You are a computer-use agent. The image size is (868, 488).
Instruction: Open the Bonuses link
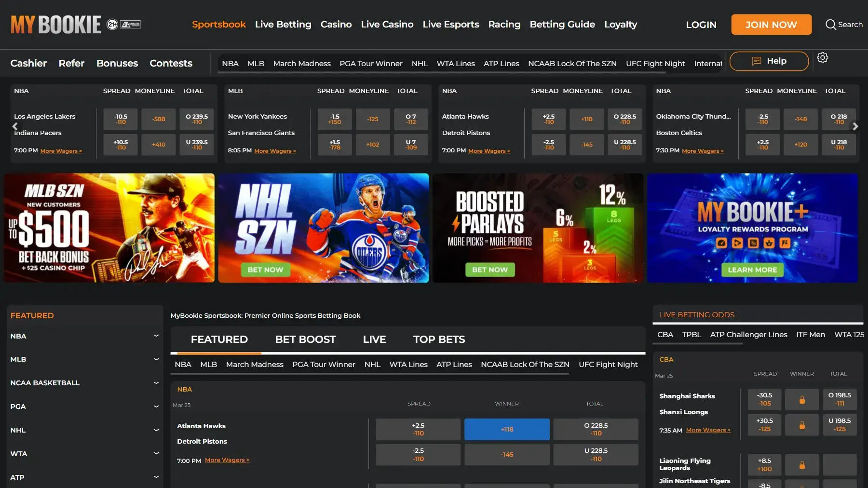pyautogui.click(x=117, y=63)
